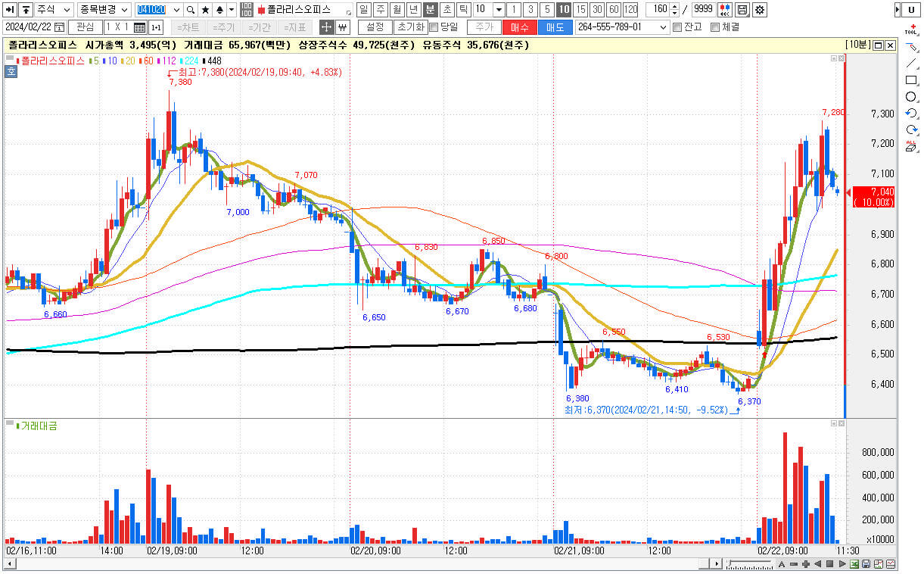Click the horizontal scrollbar right arrow at bottom
The height and width of the screenshot is (574, 924).
[718, 564]
